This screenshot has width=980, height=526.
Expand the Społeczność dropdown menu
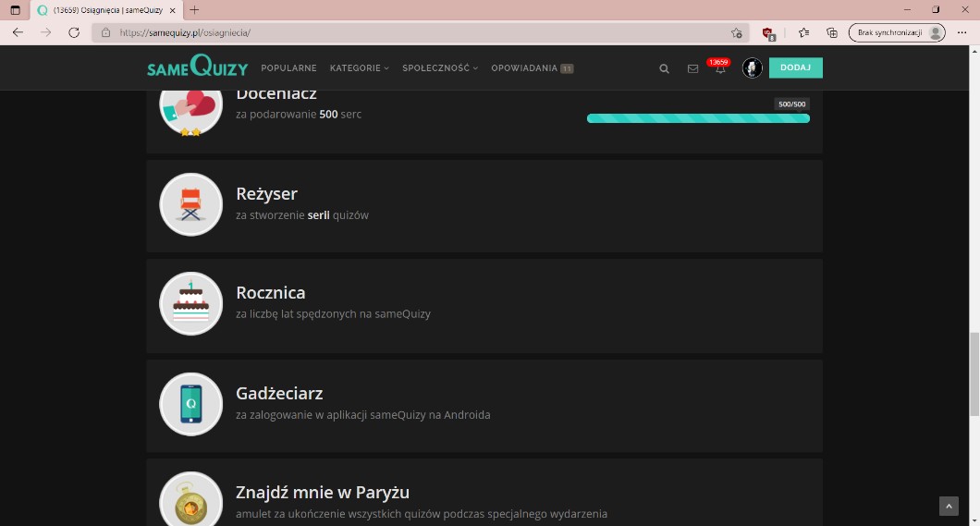pyautogui.click(x=439, y=68)
